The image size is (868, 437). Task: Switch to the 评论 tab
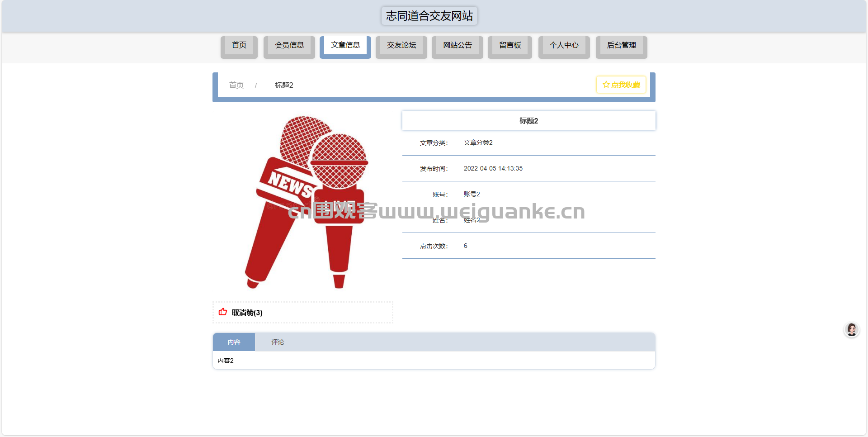(277, 342)
